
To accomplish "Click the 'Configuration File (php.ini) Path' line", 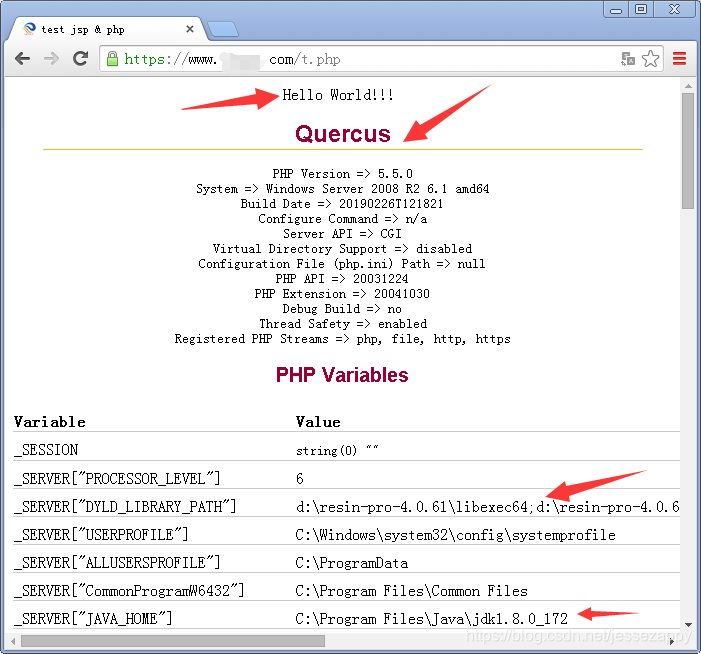I will [x=342, y=264].
